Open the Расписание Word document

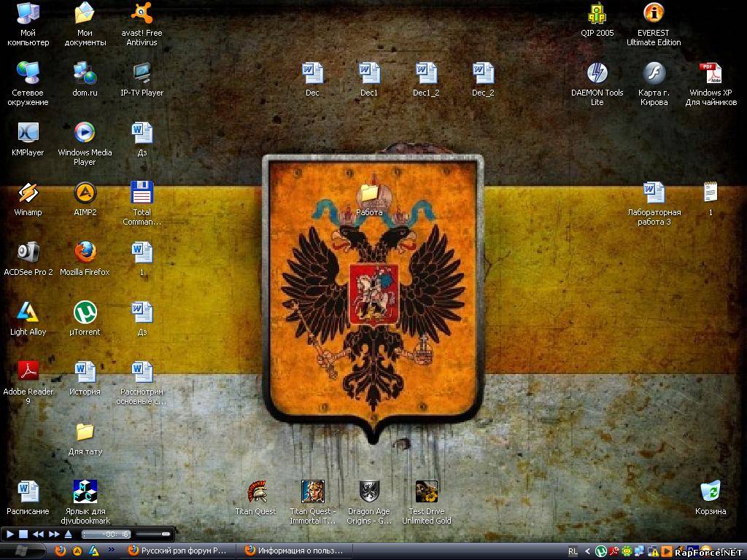[x=28, y=499]
